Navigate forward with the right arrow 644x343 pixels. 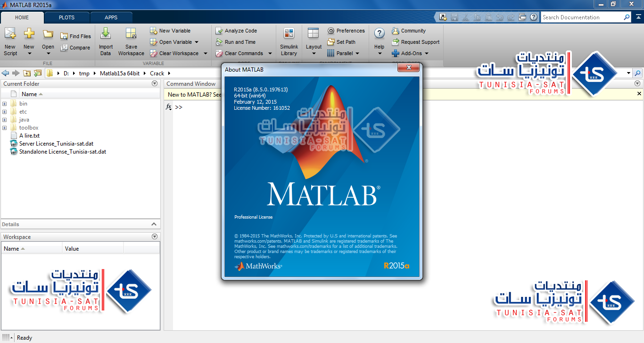[x=16, y=73]
